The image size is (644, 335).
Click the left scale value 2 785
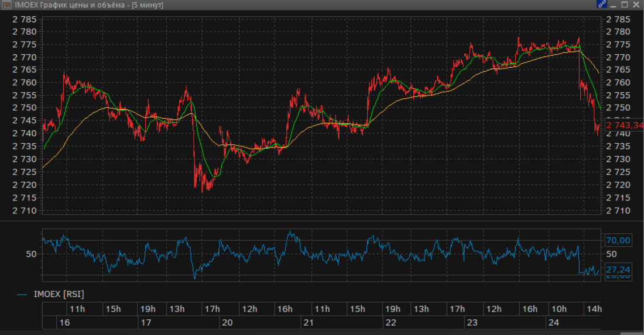[x=24, y=19]
